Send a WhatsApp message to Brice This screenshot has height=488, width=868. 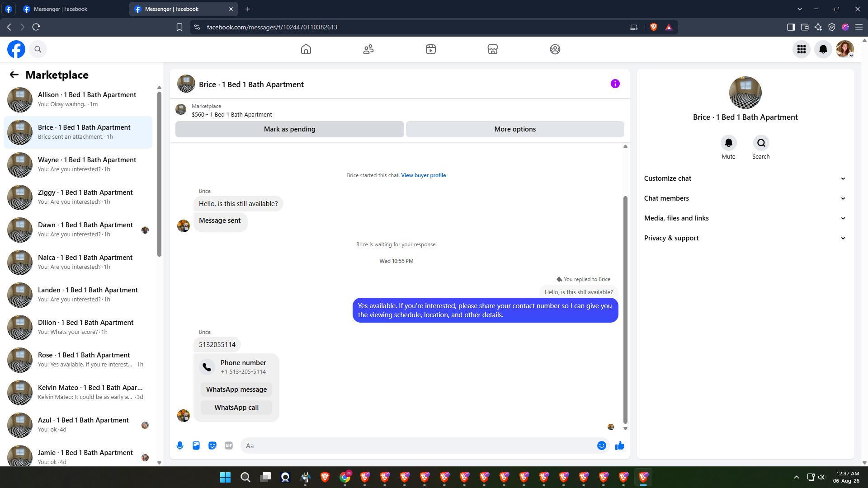236,389
